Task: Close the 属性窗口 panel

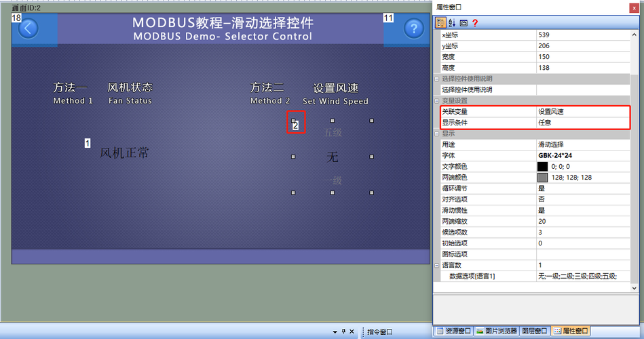Action: point(632,7)
